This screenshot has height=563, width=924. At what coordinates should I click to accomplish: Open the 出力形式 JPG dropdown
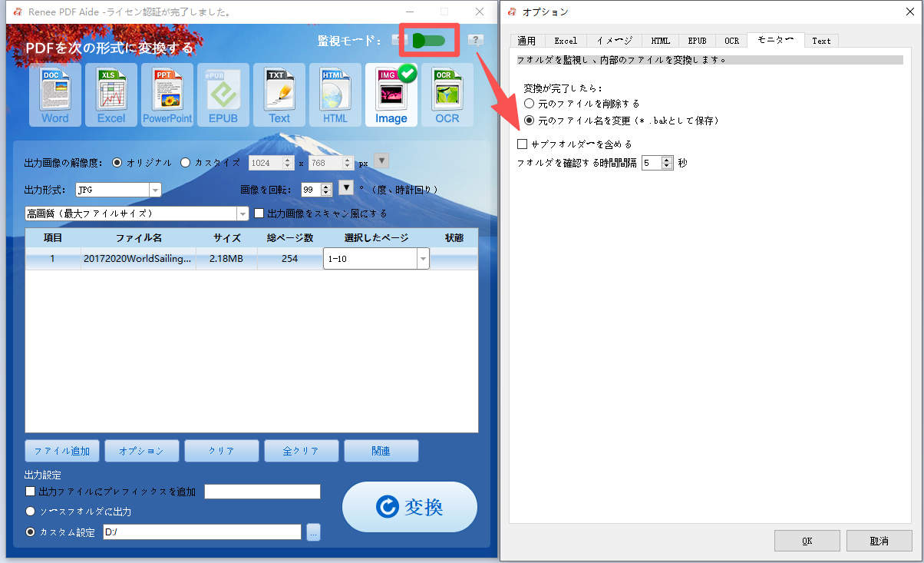pyautogui.click(x=155, y=188)
